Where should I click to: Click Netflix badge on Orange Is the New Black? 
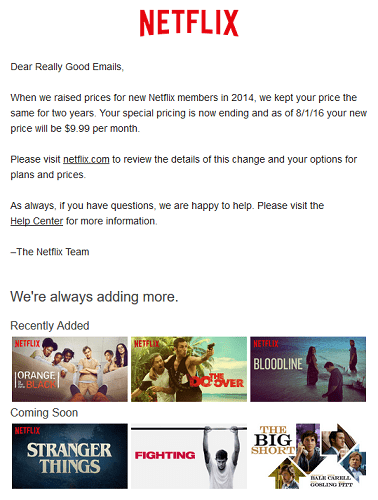click(27, 343)
